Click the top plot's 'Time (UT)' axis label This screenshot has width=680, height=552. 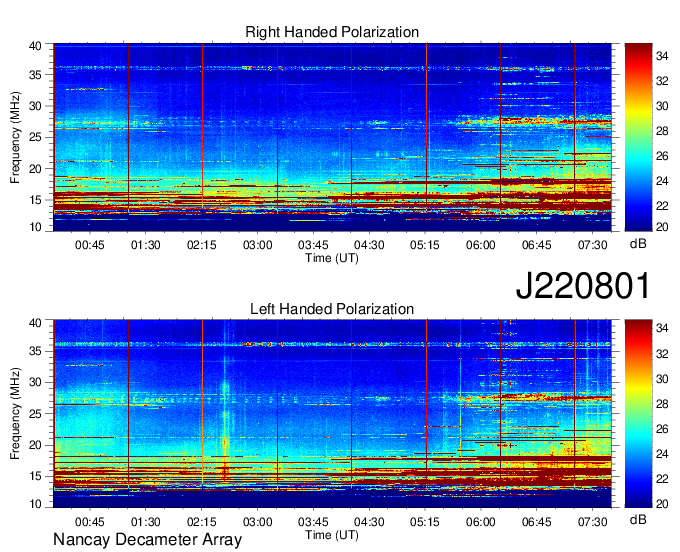click(332, 258)
